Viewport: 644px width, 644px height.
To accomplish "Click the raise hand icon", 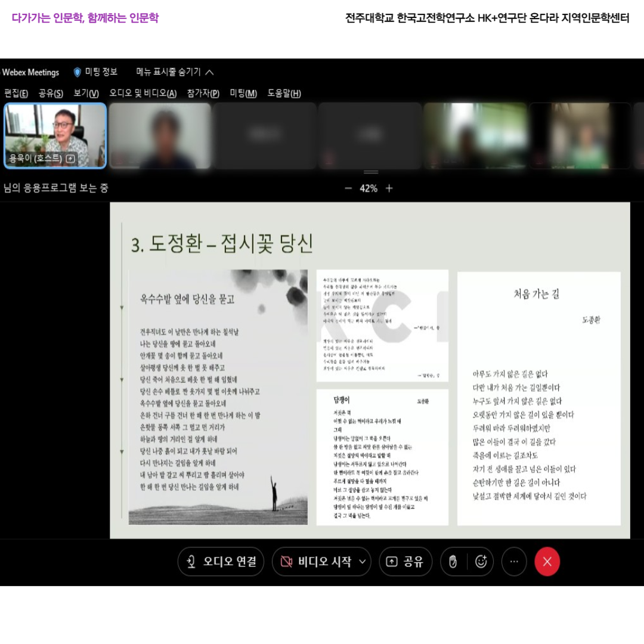I will click(x=453, y=562).
